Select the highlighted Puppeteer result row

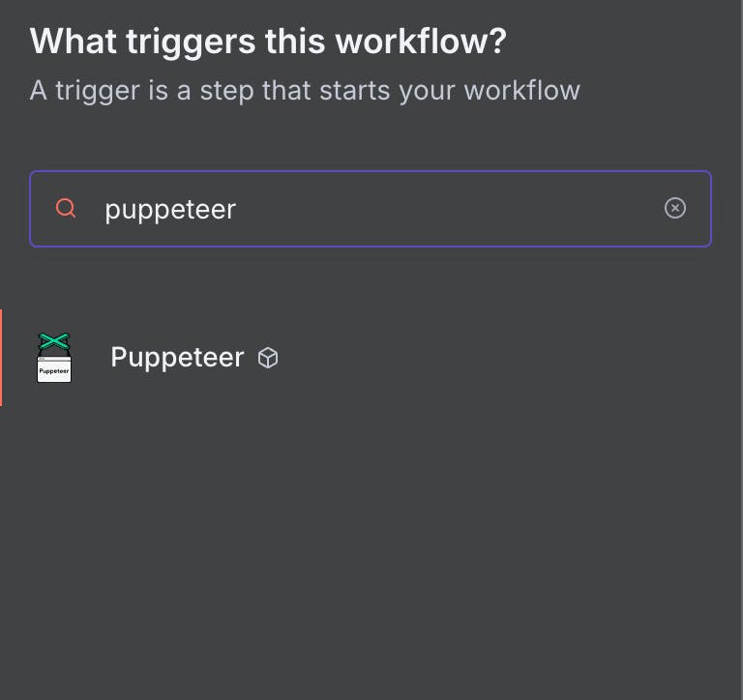370,358
